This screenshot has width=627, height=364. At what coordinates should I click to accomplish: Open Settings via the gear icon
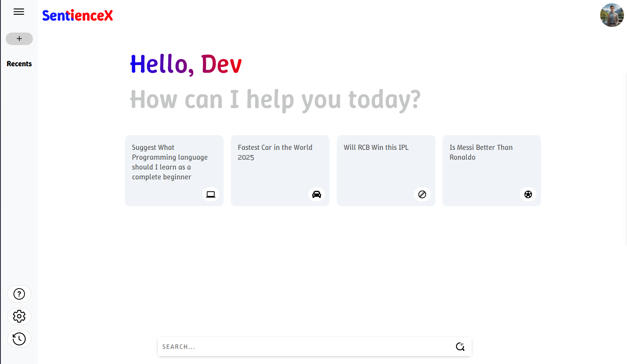[19, 316]
